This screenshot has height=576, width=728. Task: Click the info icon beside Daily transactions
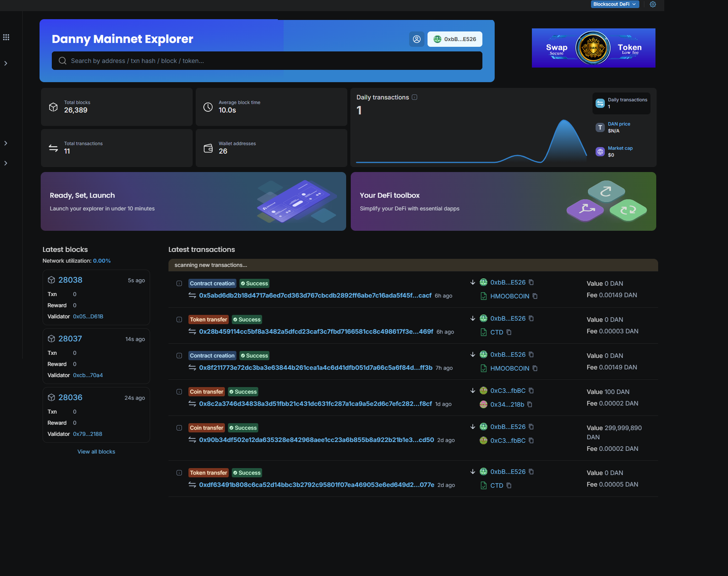[x=415, y=97]
